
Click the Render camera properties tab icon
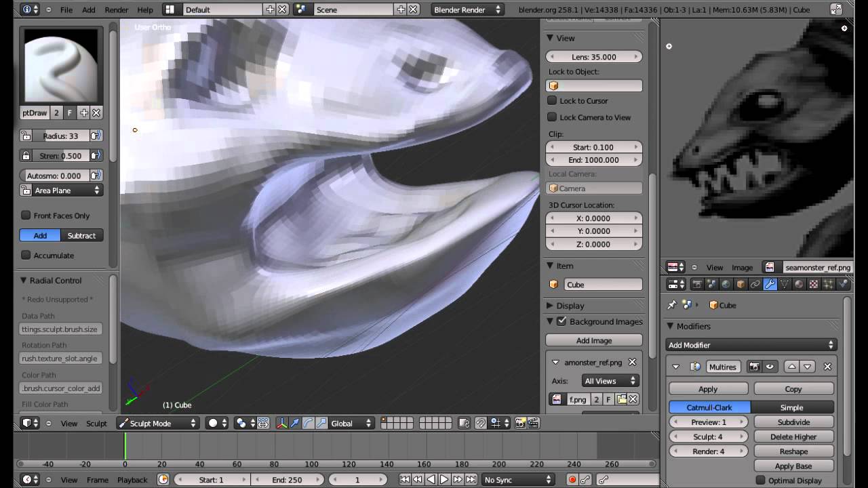tap(697, 285)
